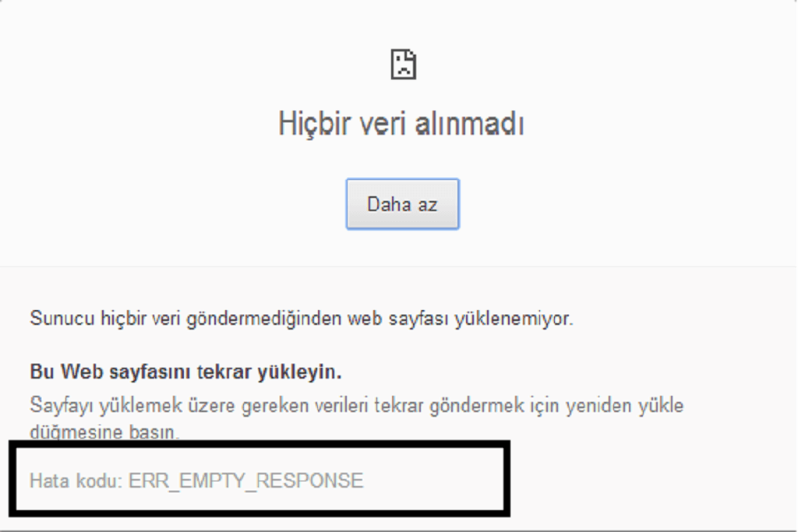Click the black rectangle border around the error code
The width and height of the screenshot is (798, 532).
point(260,445)
